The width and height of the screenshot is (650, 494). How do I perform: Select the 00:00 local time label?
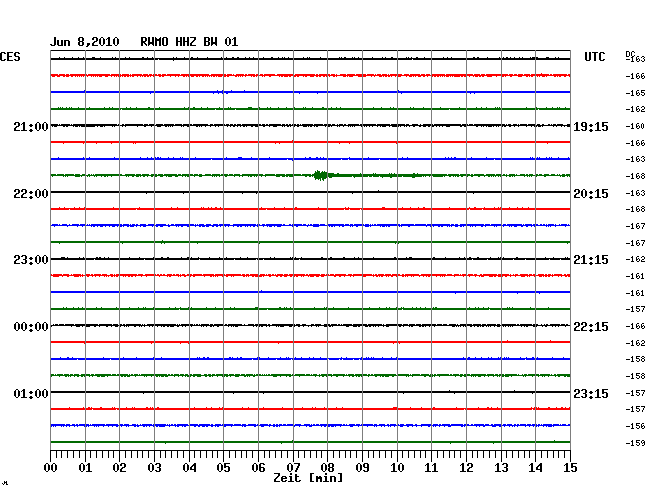tap(31, 327)
